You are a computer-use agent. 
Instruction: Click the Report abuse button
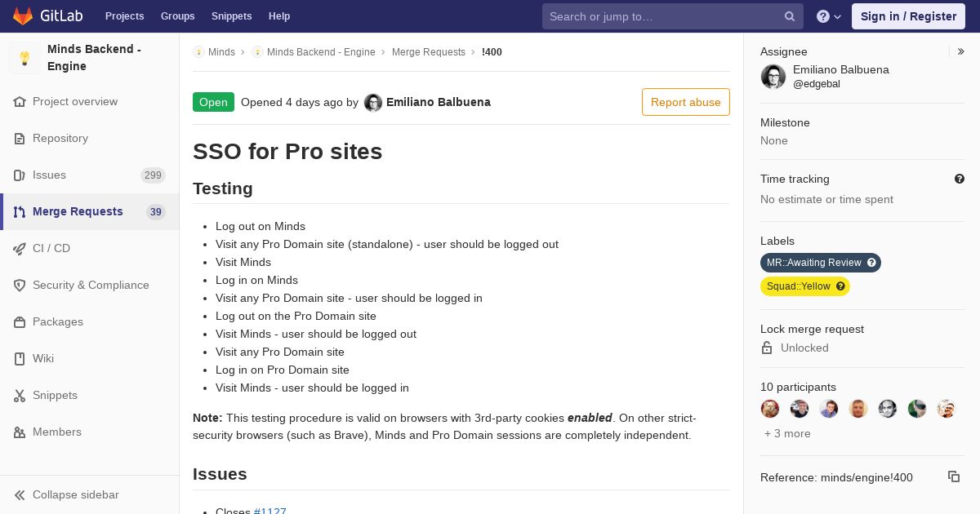click(686, 102)
